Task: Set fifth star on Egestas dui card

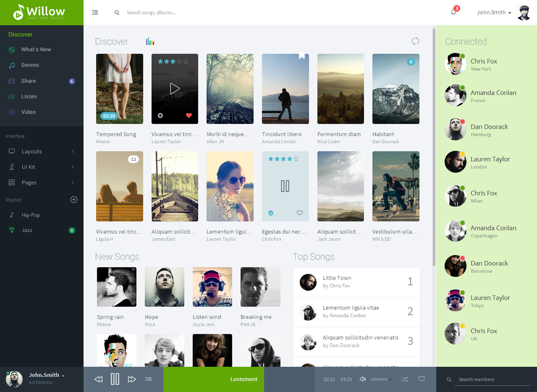Action: [x=296, y=159]
